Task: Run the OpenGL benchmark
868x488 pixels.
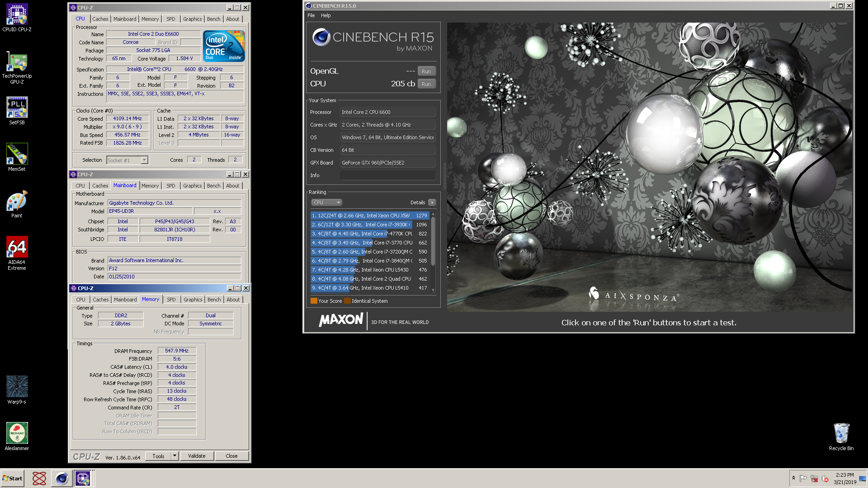Action: pos(426,71)
